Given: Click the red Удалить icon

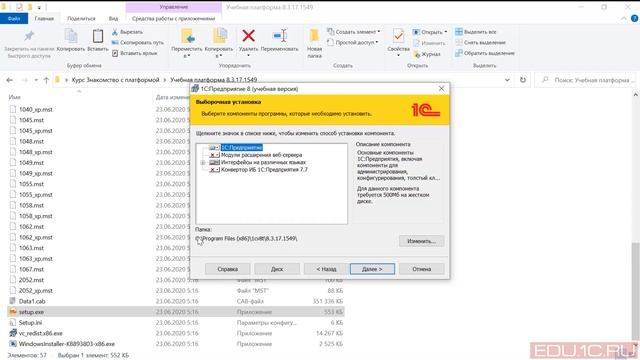Looking at the screenshot, I should tap(248, 36).
